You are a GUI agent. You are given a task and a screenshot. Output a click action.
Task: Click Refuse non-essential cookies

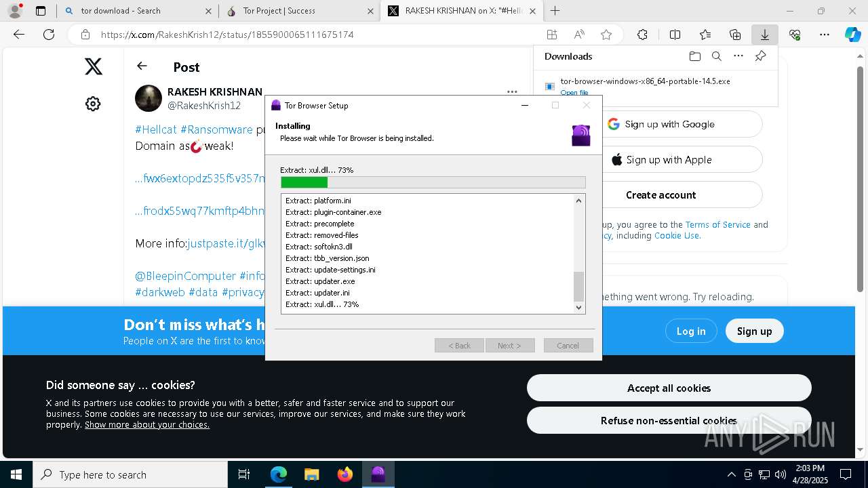click(669, 421)
